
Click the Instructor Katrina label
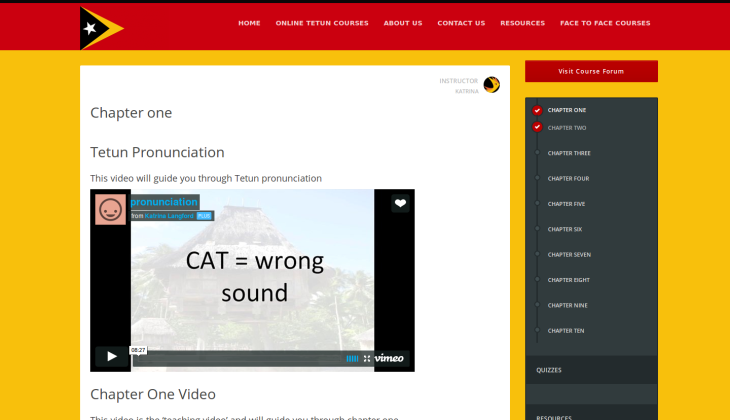[459, 86]
